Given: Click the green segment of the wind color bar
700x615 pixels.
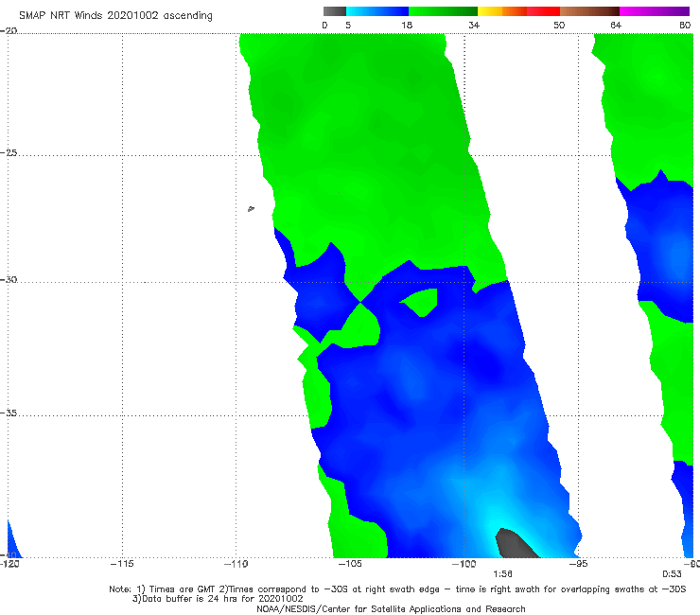Looking at the screenshot, I should click(x=443, y=11).
